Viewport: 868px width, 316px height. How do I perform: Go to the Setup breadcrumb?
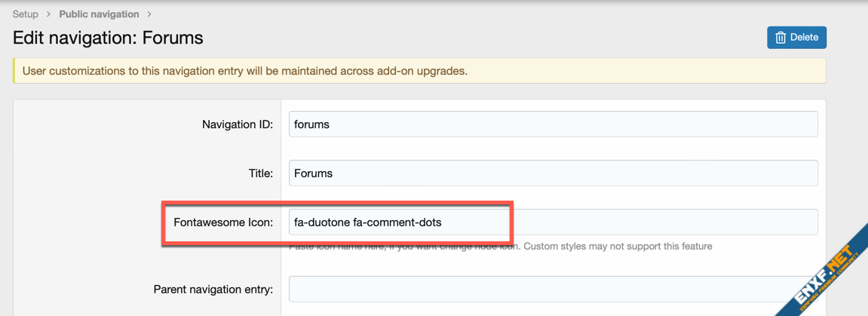pyautogui.click(x=25, y=14)
